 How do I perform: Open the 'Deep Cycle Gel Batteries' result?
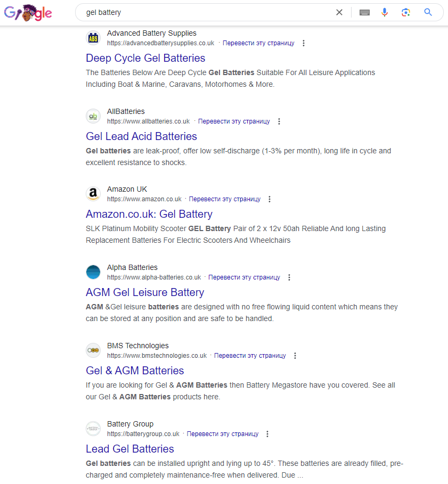(x=145, y=58)
